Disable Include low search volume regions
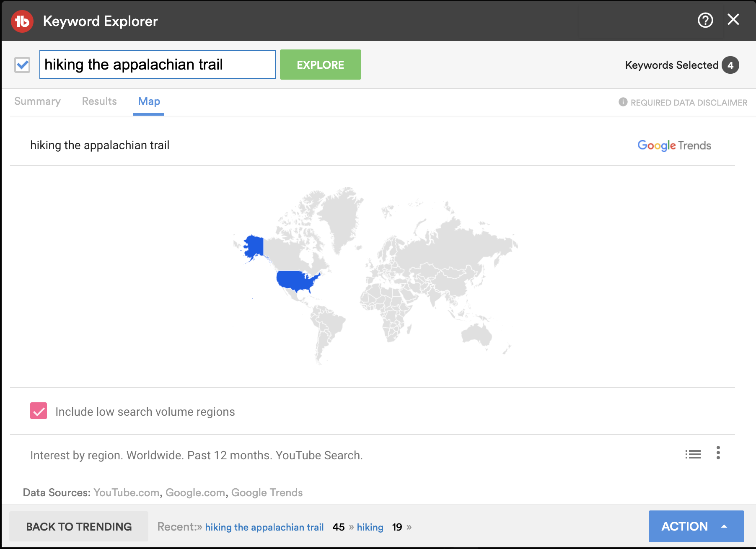756x549 pixels. [39, 411]
